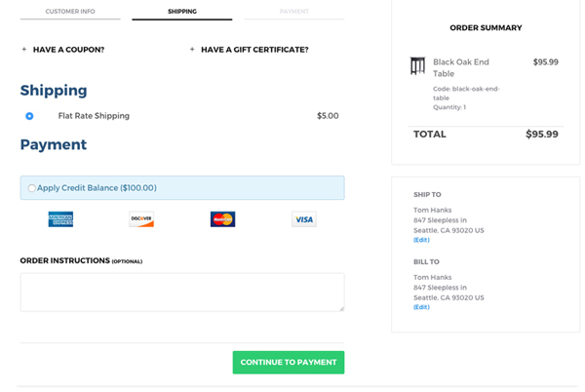Expand the Have a Gift Certificate section

254,49
